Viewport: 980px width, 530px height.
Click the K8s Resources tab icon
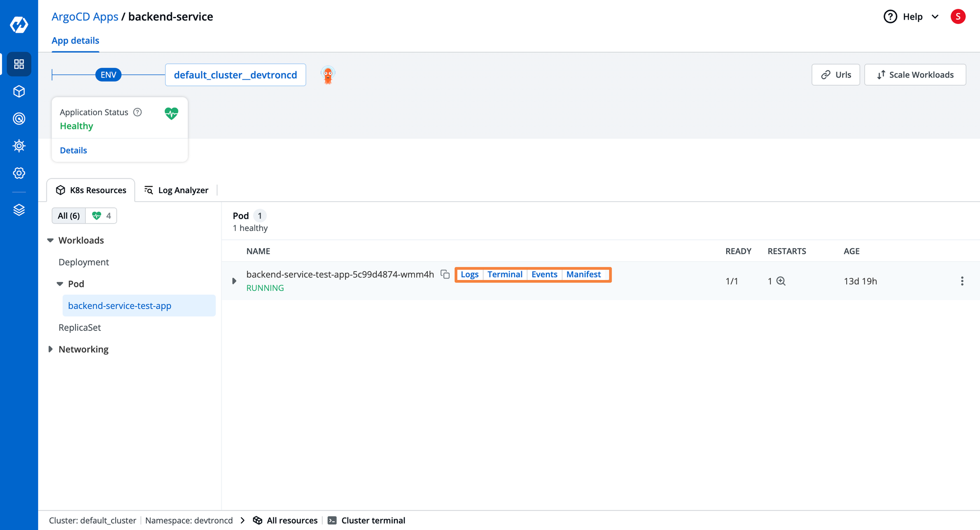62,190
